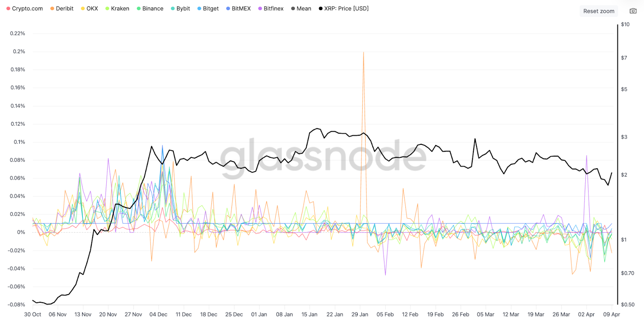Click the camera screenshot icon
Image resolution: width=644 pixels, height=330 pixels.
coord(633,11)
